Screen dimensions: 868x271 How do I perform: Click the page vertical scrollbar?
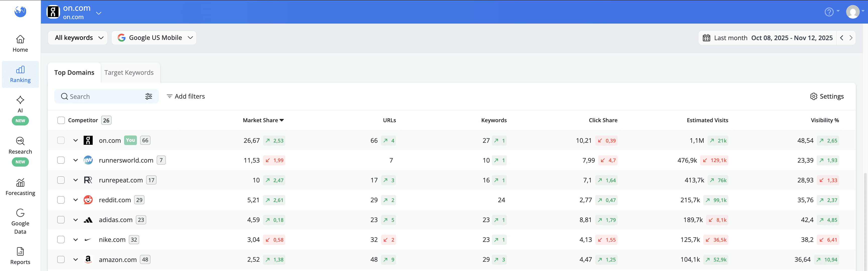[x=865, y=222]
